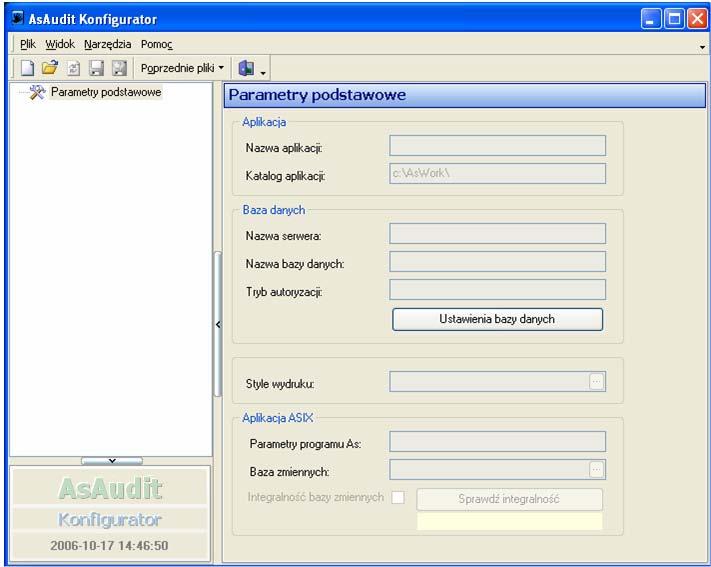Select Parametry podstawowe in the tree
711x567 pixels.
(106, 92)
